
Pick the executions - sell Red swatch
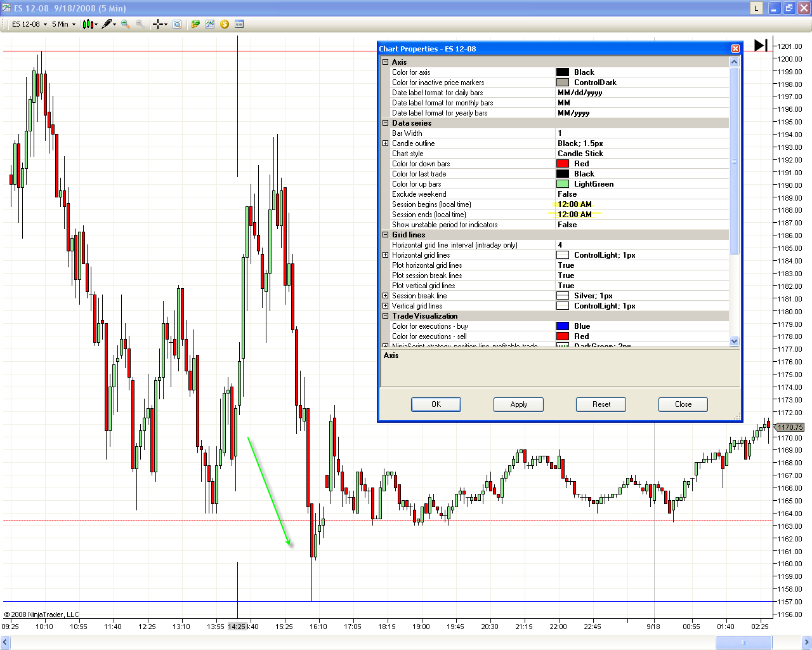coord(563,336)
